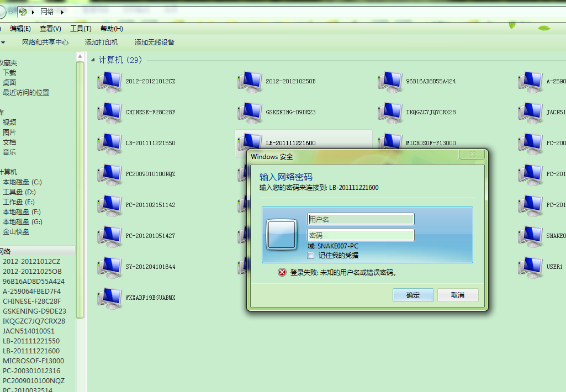Image resolution: width=566 pixels, height=392 pixels.
Task: Select the SY-201204101644 computer icon
Action: [x=110, y=267]
